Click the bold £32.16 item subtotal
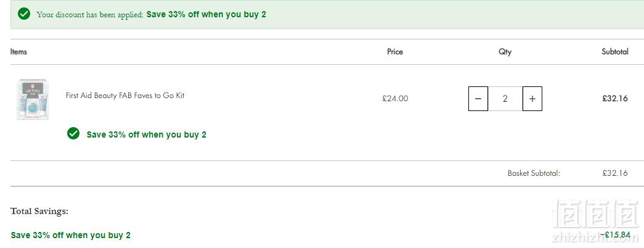 (x=615, y=99)
